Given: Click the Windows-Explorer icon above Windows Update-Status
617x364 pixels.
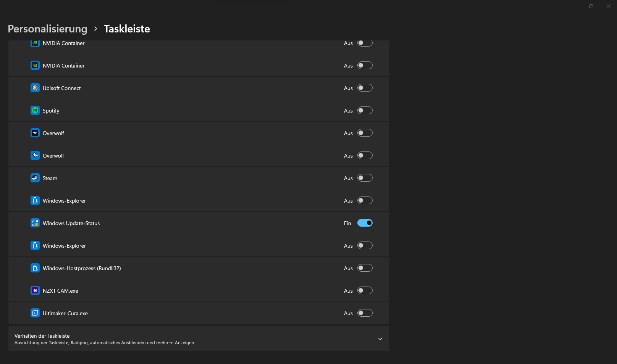Looking at the screenshot, I should click(x=35, y=200).
